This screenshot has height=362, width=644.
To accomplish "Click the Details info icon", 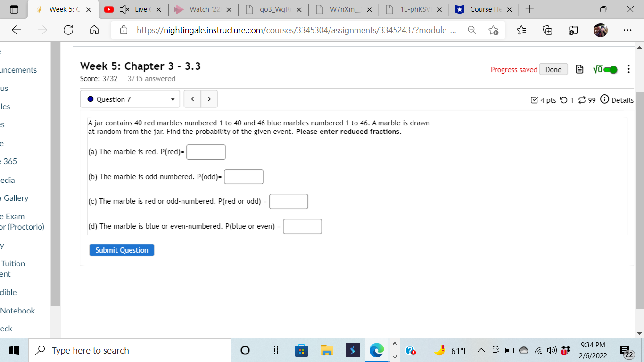I will tap(604, 99).
